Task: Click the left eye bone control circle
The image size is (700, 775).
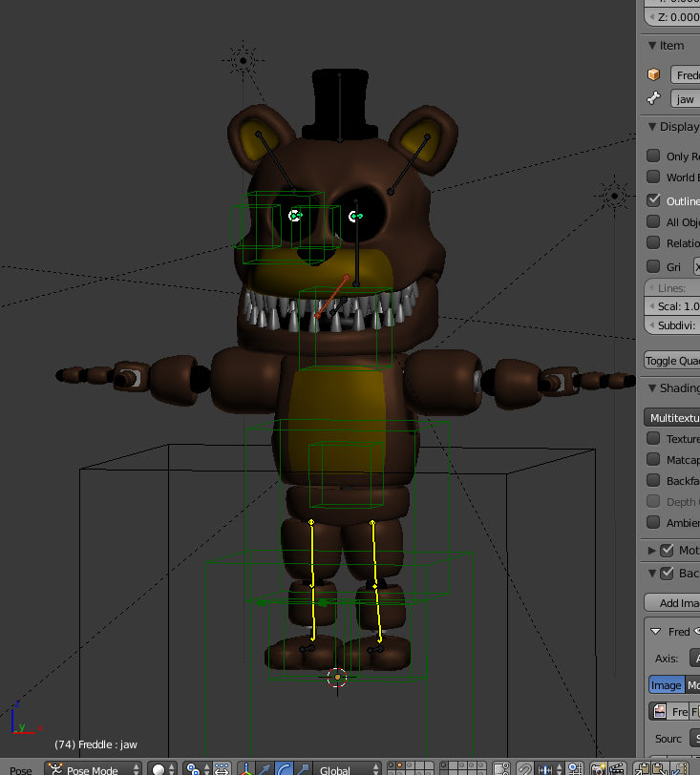Action: click(x=295, y=216)
